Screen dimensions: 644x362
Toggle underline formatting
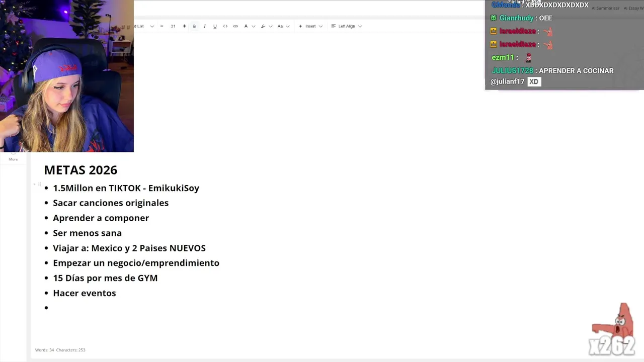click(215, 26)
